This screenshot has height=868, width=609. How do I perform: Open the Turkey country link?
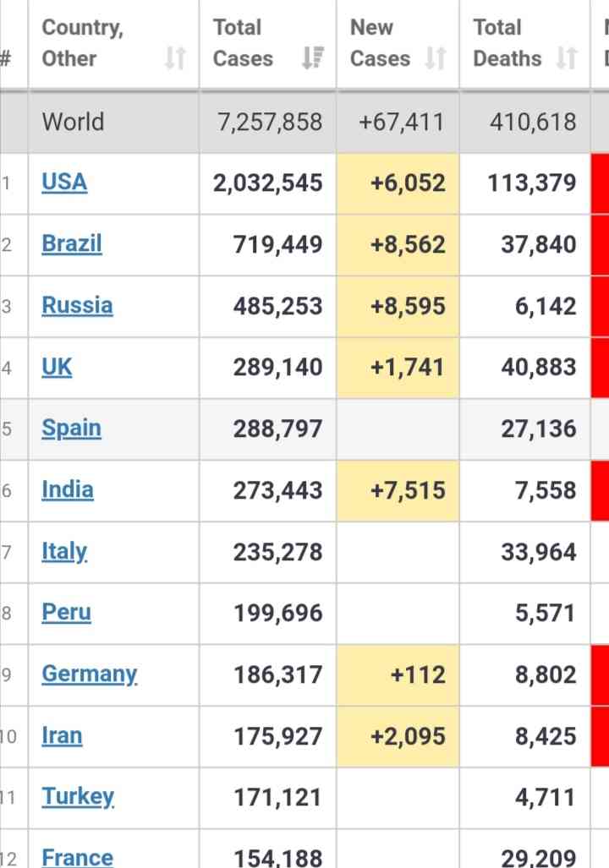pos(78,797)
